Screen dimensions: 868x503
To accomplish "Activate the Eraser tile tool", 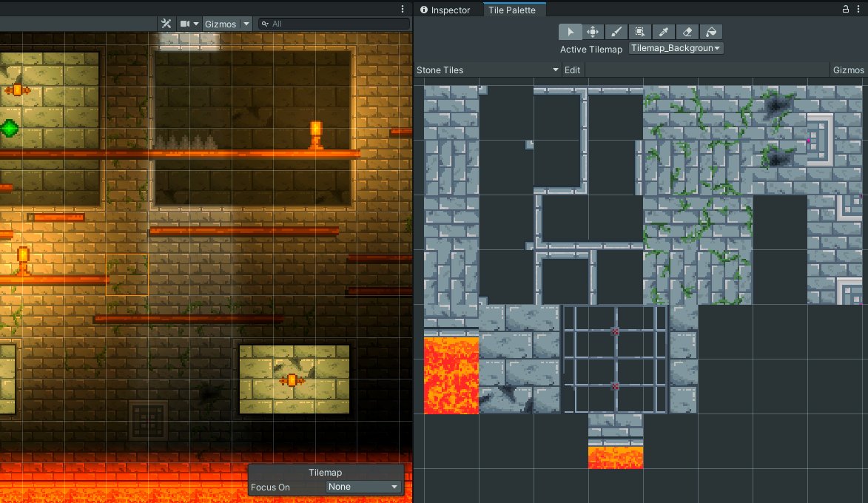I will (687, 32).
